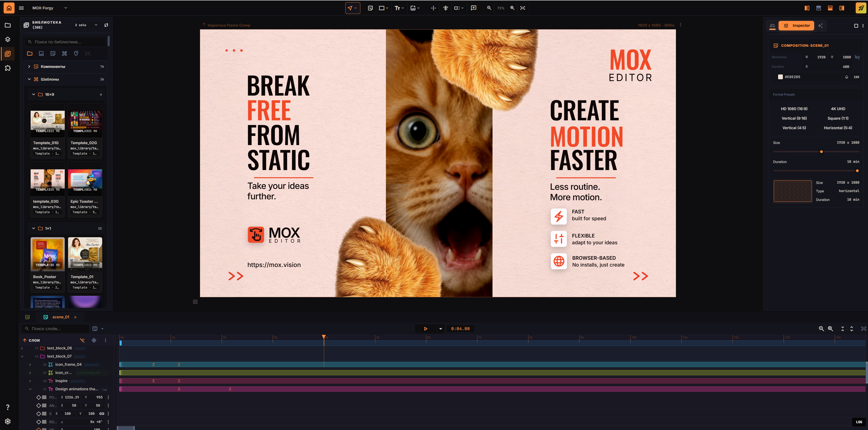Image resolution: width=868 pixels, height=430 pixels.
Task: Click the keyframe diamond icon in layers header
Action: [x=94, y=340]
